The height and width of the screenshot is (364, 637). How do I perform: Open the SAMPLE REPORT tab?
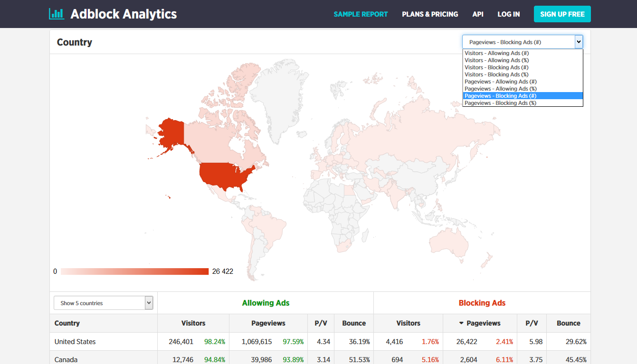(361, 14)
